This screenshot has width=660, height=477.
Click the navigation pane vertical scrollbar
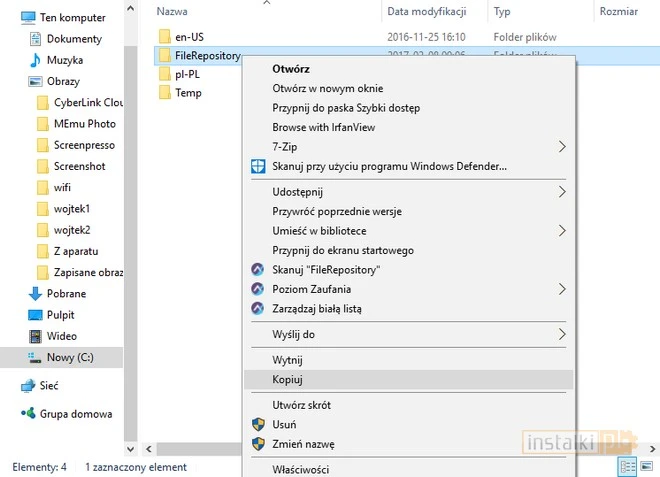[130, 200]
